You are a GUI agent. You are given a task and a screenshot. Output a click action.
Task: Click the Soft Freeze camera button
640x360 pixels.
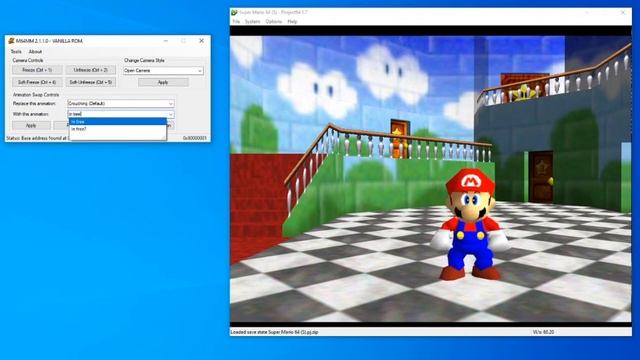click(37, 82)
